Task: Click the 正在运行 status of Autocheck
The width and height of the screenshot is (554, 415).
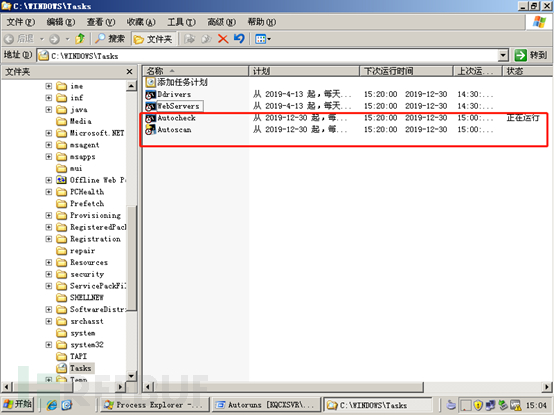Action: click(x=523, y=118)
